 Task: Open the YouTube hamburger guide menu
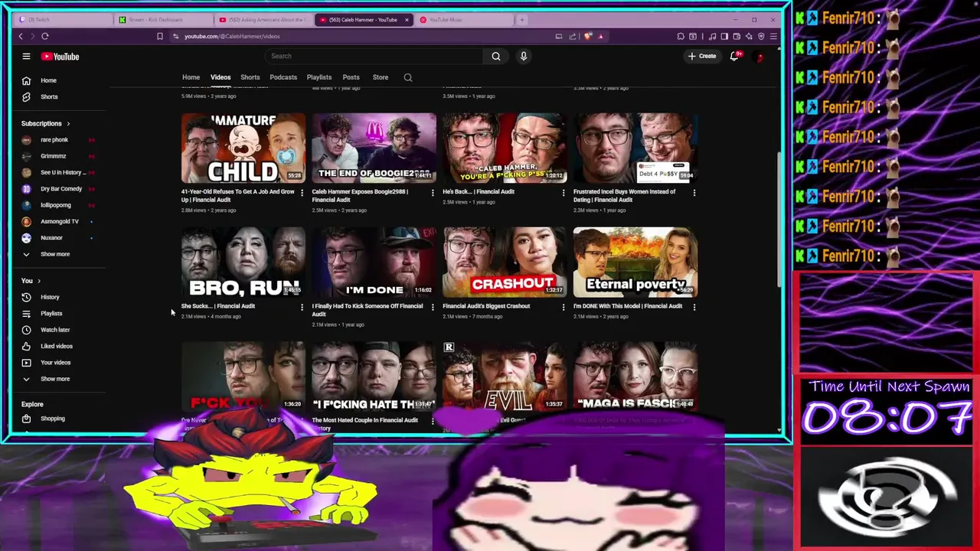click(x=26, y=56)
